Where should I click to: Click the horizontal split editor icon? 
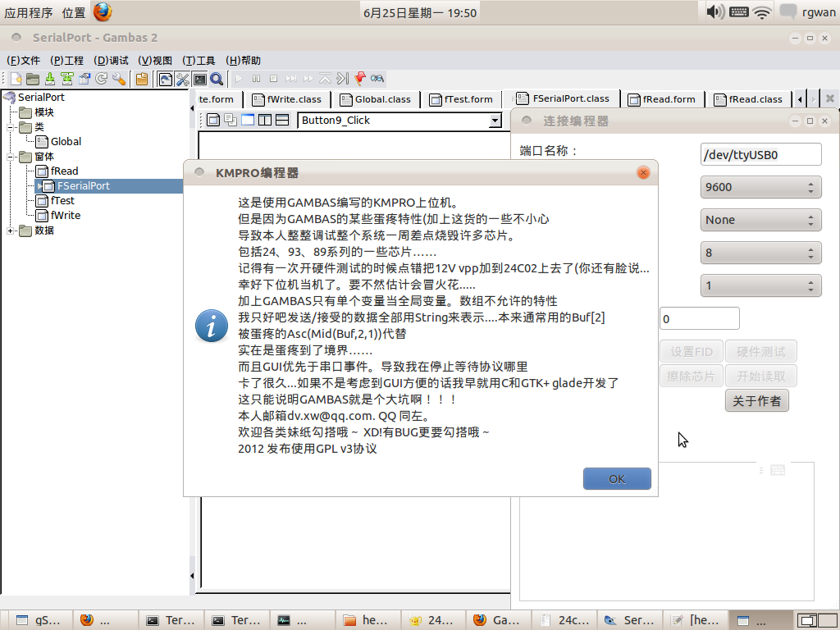point(282,120)
